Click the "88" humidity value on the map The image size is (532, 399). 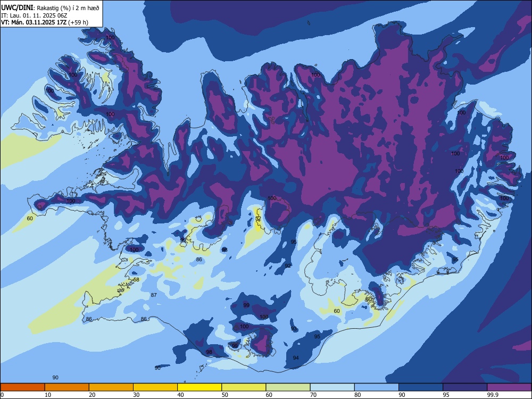pos(225,250)
